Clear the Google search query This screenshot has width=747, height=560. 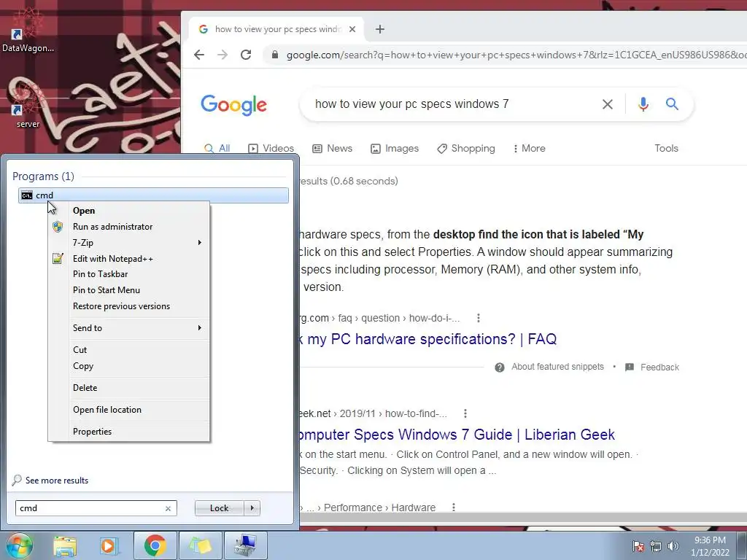point(608,104)
